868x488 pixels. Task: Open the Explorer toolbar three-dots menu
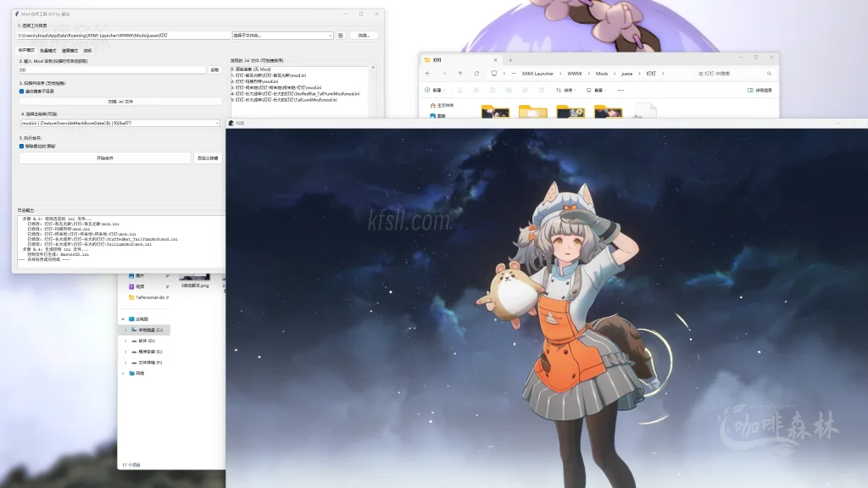(x=621, y=90)
